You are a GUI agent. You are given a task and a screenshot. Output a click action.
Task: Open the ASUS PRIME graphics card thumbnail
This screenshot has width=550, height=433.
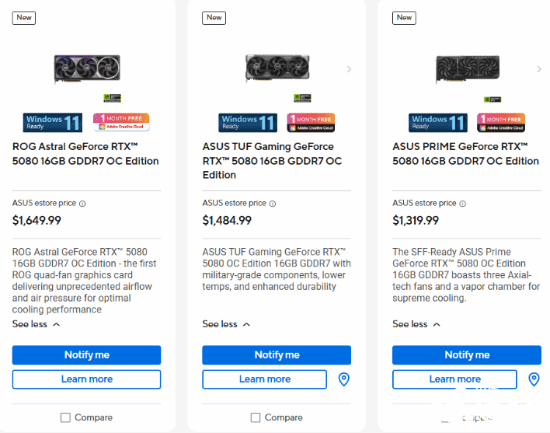click(x=468, y=69)
